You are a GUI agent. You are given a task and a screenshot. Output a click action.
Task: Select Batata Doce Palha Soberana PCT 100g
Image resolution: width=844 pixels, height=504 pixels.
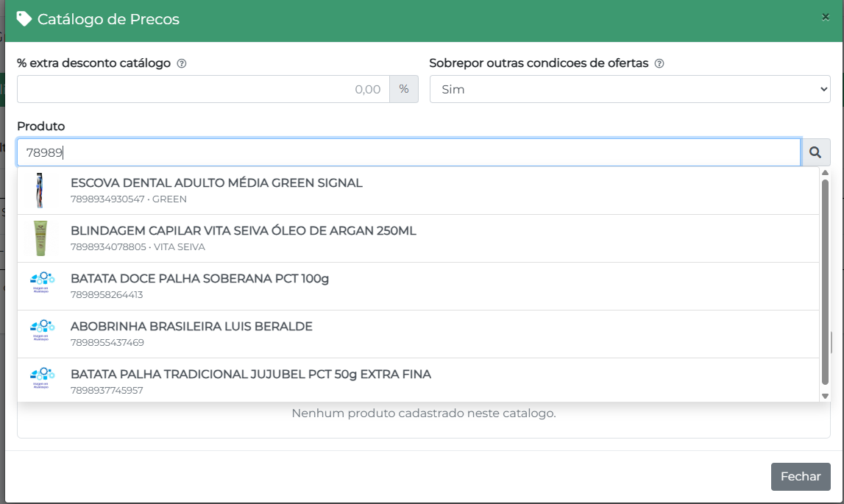[x=418, y=286]
